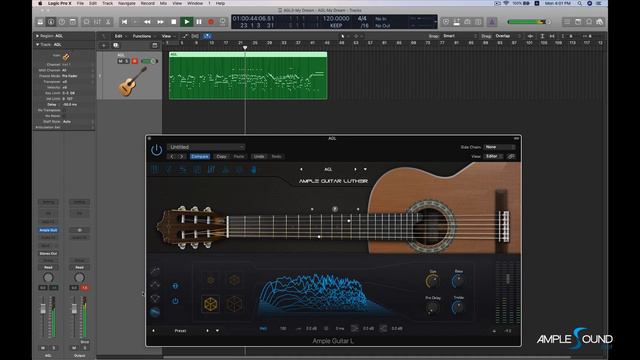640x360 pixels.
Task: Go to next plugin setting arrow
Action: [x=182, y=156]
